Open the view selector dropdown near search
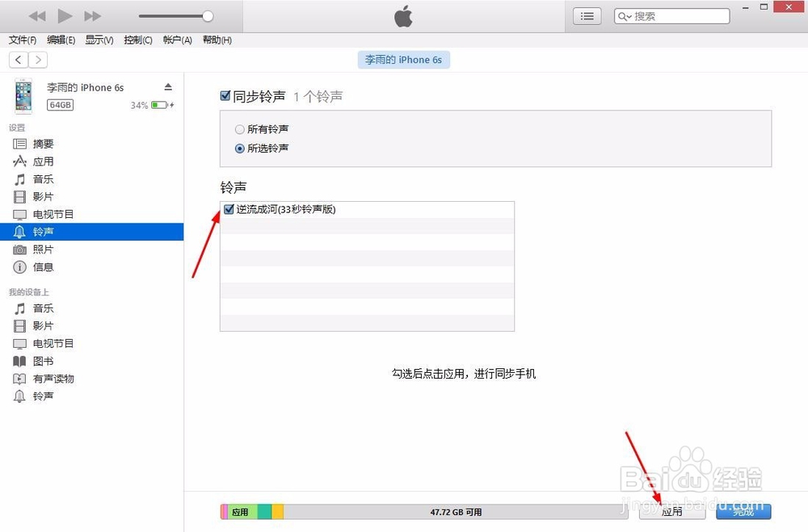Image resolution: width=808 pixels, height=532 pixels. 587,15
